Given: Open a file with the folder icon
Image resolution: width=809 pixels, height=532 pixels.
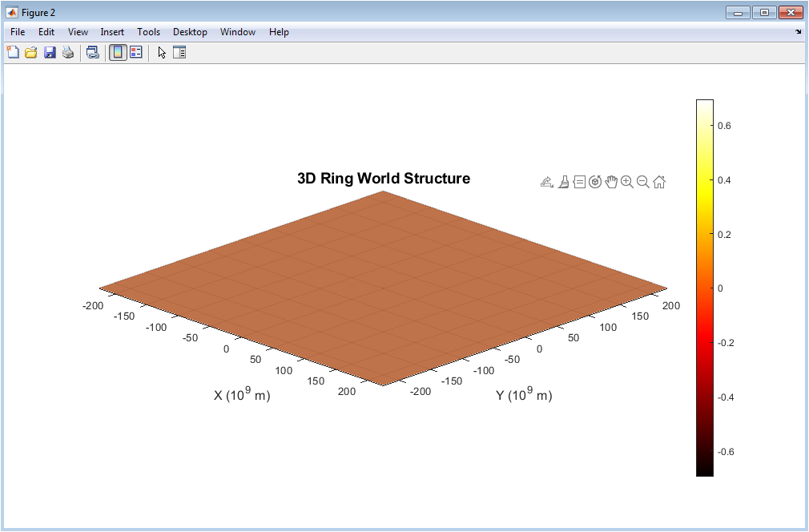Looking at the screenshot, I should (x=31, y=53).
